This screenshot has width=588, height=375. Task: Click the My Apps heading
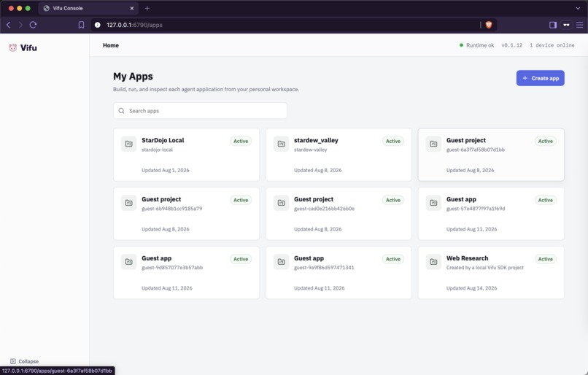click(133, 77)
